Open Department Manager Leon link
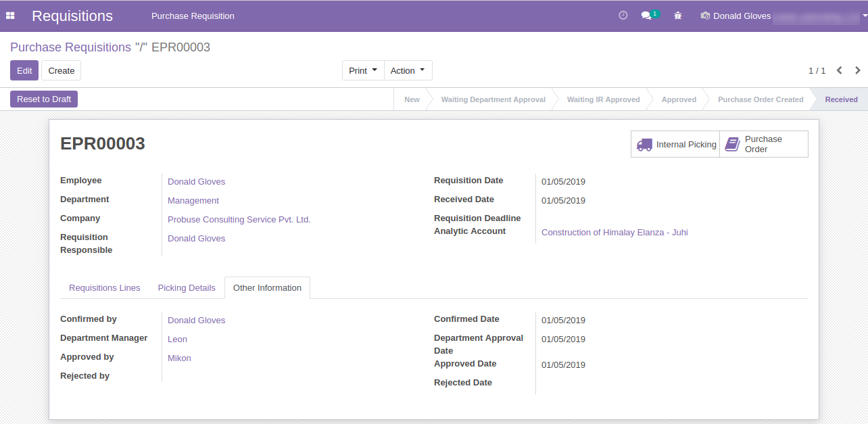 pos(178,339)
